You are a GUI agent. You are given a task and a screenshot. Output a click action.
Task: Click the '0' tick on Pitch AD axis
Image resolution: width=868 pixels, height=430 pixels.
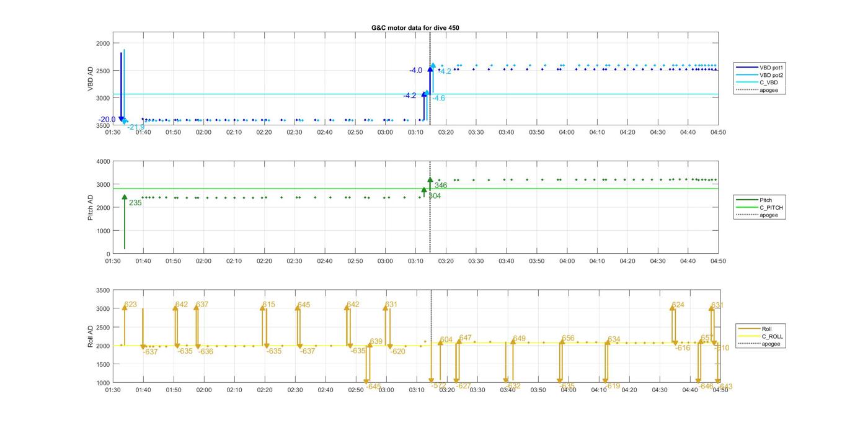(x=108, y=254)
